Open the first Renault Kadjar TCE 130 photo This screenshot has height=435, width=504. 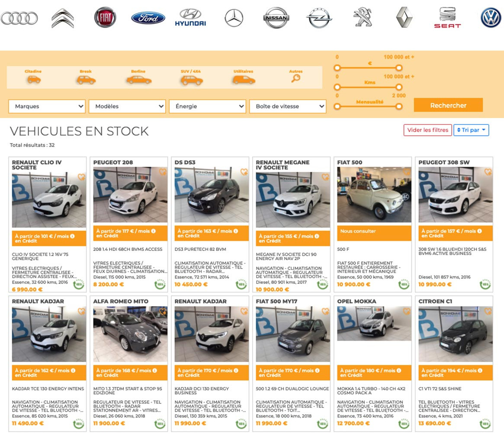pyautogui.click(x=49, y=334)
